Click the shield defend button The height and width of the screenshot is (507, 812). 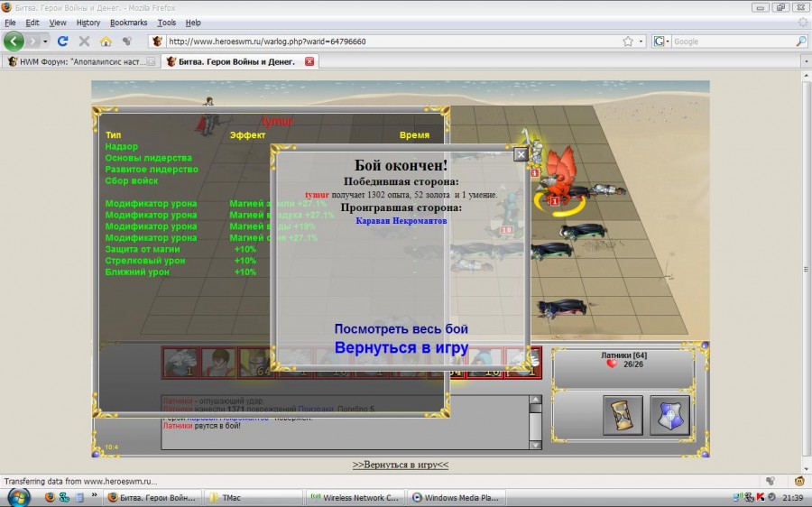(x=669, y=414)
